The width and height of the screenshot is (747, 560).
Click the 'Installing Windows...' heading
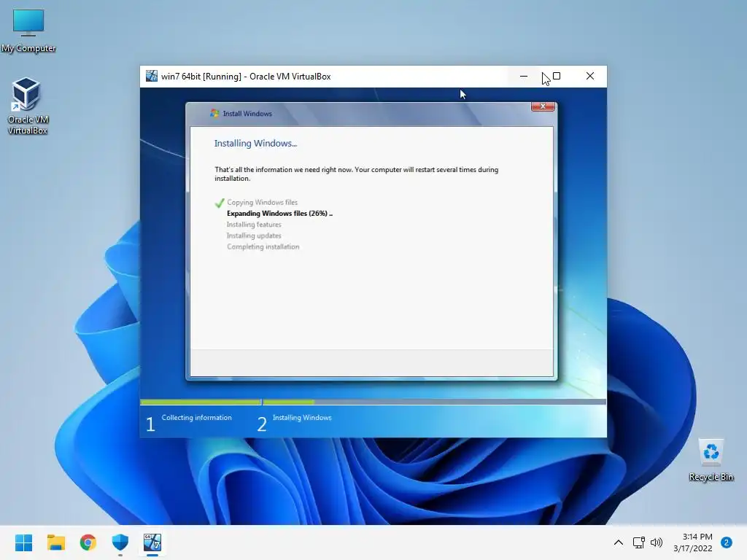click(255, 144)
